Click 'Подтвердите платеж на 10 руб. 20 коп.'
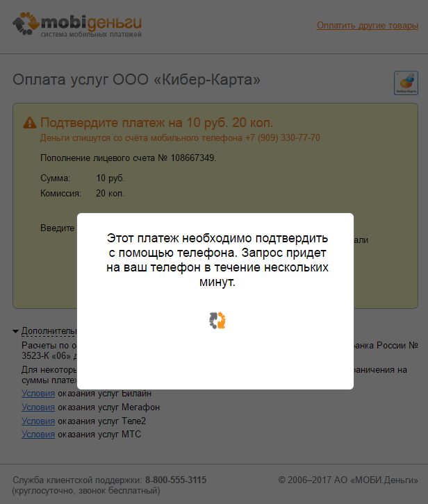 point(156,122)
